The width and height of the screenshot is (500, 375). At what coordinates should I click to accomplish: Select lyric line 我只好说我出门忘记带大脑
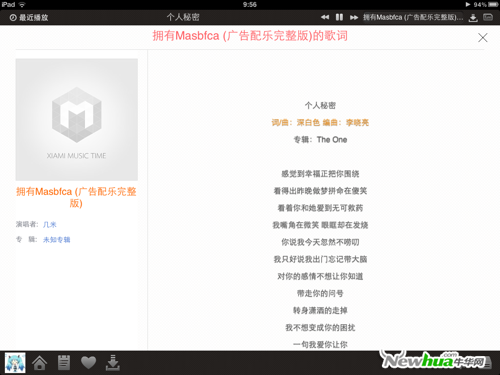pyautogui.click(x=320, y=259)
